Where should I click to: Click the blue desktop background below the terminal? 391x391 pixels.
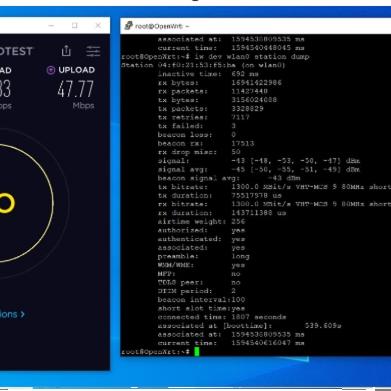click(253, 372)
